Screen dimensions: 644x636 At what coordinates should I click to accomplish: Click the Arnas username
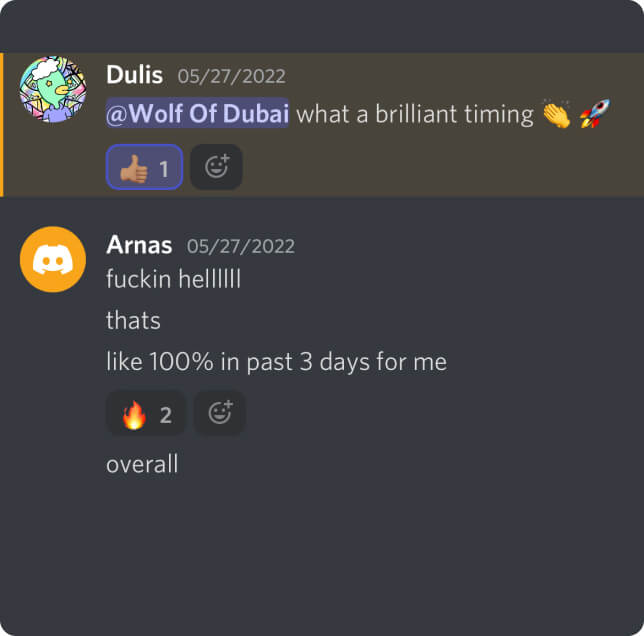pos(139,245)
